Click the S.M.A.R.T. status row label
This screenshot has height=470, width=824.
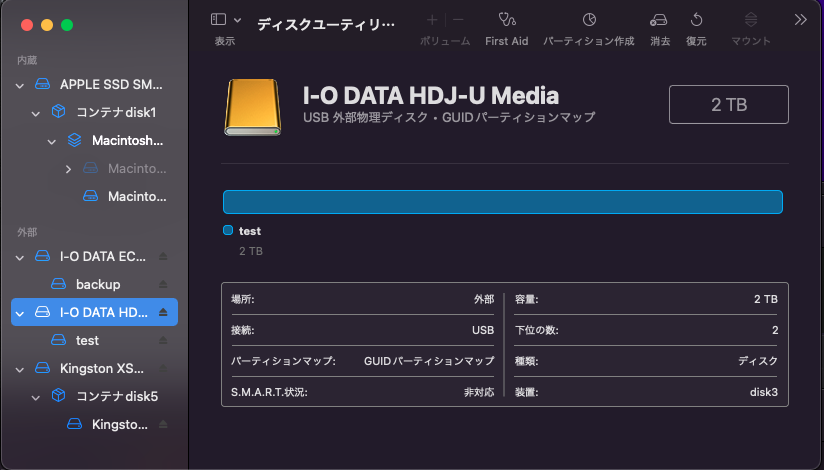coord(269,392)
